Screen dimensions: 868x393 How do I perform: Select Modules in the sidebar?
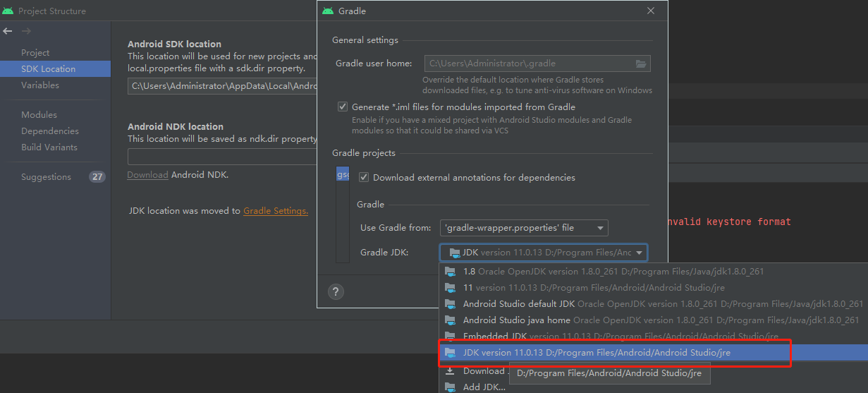point(39,115)
